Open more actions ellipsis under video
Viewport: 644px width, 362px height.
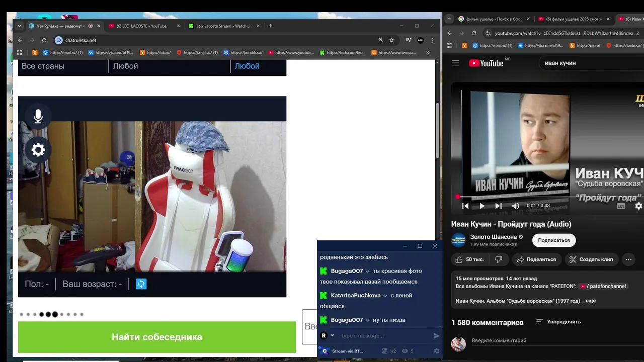628,259
